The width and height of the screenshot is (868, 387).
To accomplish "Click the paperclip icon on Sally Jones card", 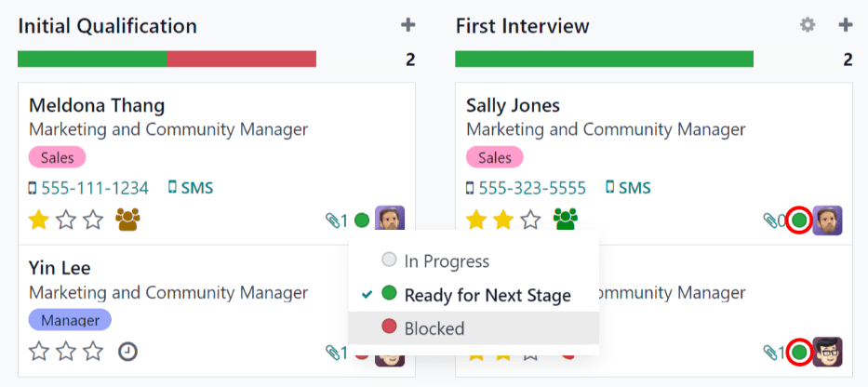I will point(769,220).
